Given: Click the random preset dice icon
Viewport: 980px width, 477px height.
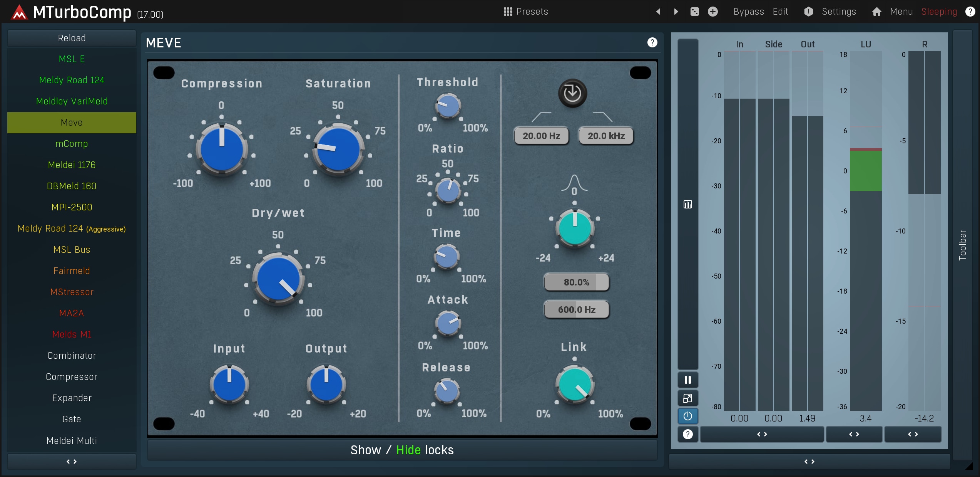Looking at the screenshot, I should 694,12.
